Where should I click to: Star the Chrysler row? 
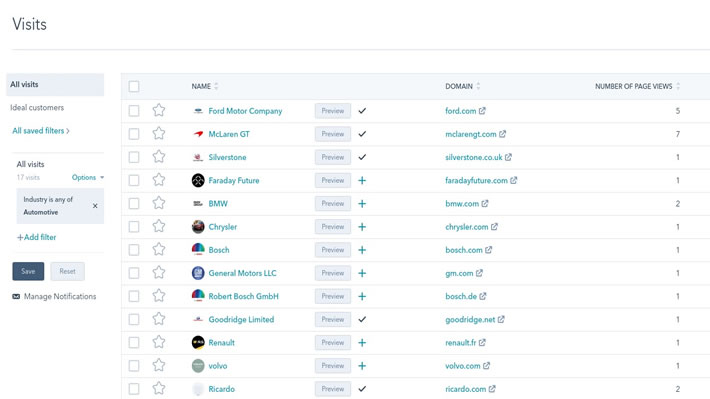pos(158,226)
